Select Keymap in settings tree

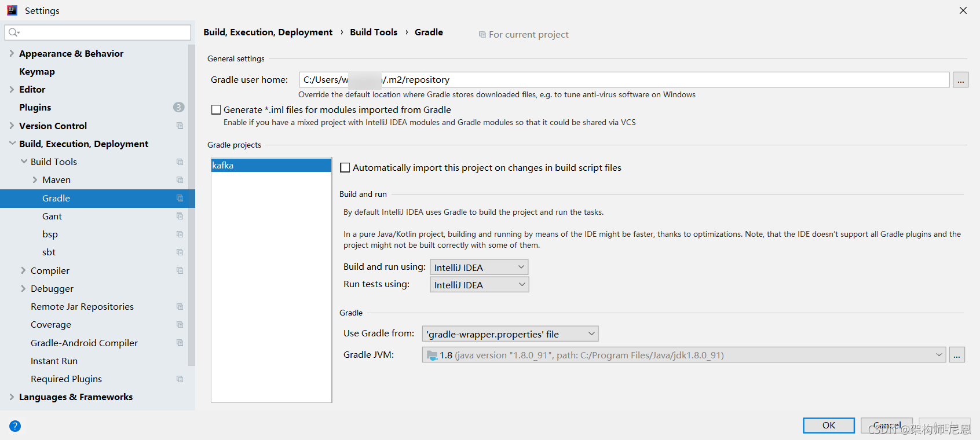tap(37, 71)
